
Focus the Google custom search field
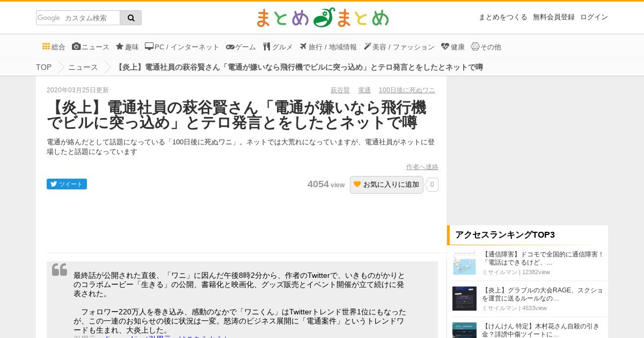click(78, 18)
